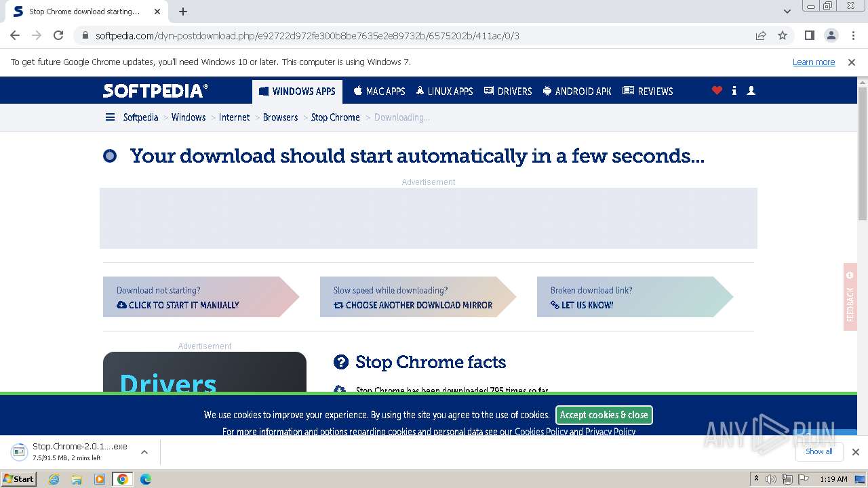Reload the Softpedia page

[x=58, y=35]
